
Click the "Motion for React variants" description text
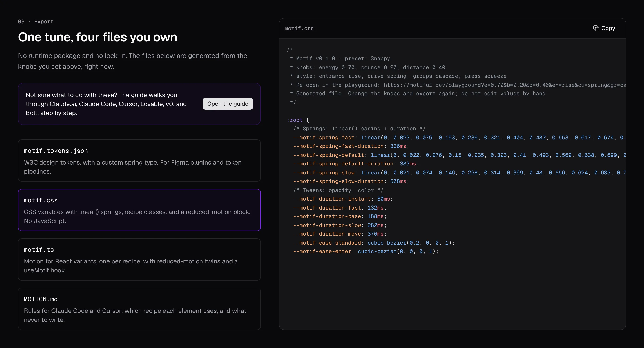[x=131, y=266]
